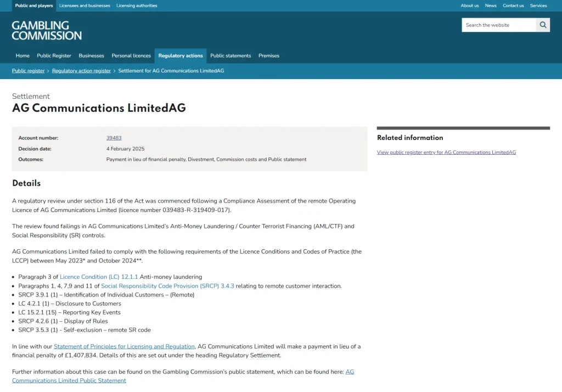Image resolution: width=562 pixels, height=392 pixels.
Task: Click the Details heading
Action: point(26,183)
